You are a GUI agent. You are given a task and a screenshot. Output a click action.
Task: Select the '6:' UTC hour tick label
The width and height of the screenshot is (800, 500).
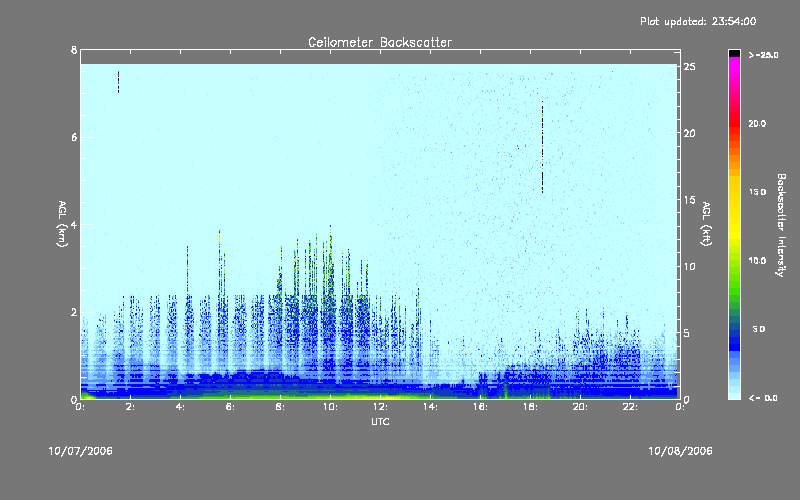point(231,407)
